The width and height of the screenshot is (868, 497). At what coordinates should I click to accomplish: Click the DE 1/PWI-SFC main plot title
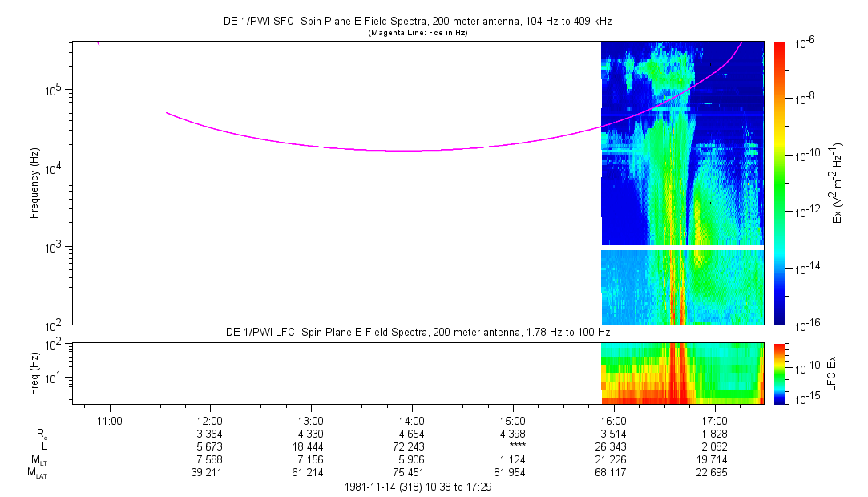(x=417, y=23)
